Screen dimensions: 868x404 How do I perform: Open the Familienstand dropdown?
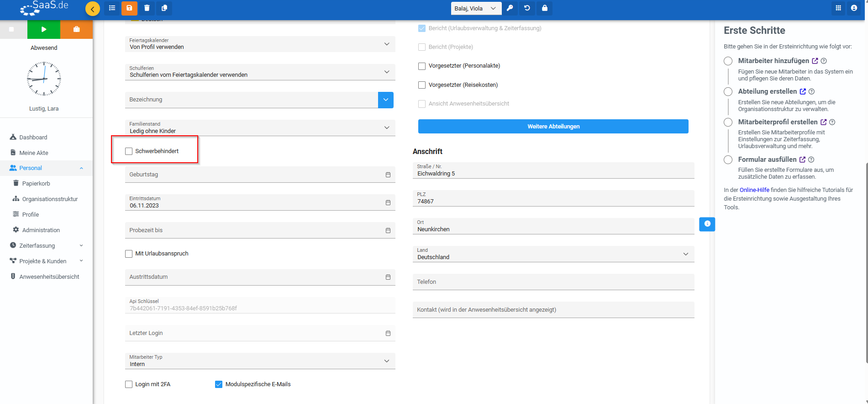click(259, 128)
